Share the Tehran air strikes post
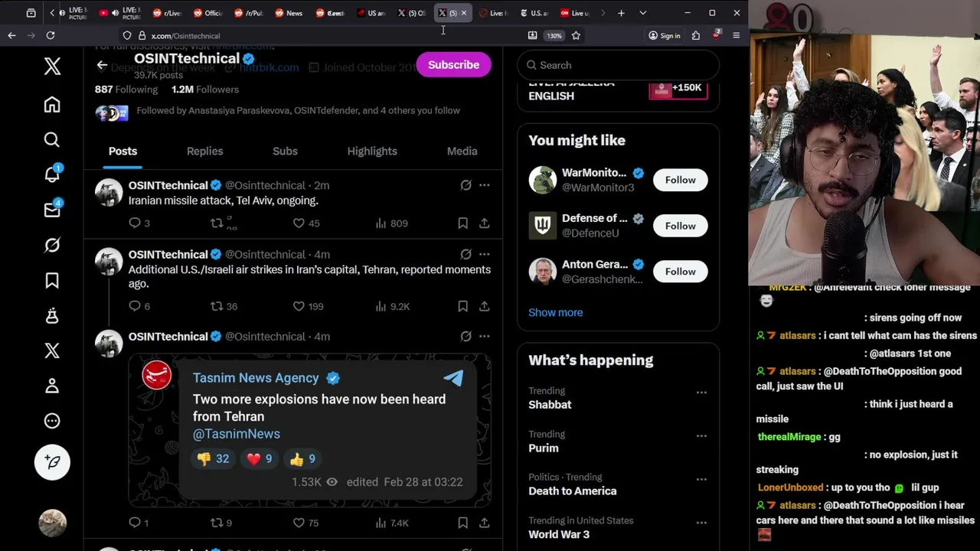The image size is (980, 551). pos(484,306)
